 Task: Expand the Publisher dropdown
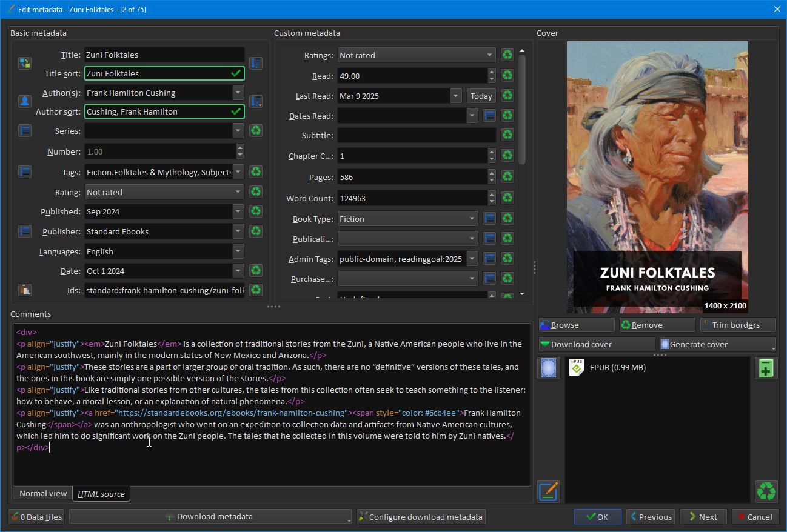[238, 231]
